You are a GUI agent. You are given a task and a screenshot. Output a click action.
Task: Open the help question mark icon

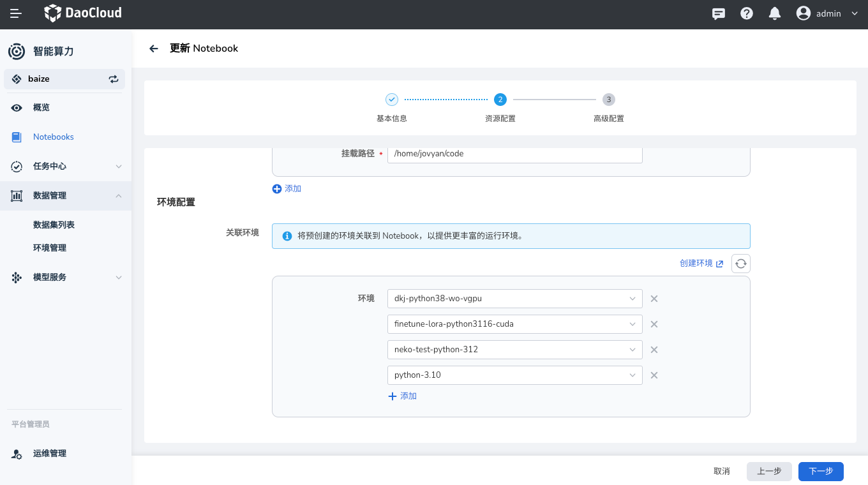747,13
